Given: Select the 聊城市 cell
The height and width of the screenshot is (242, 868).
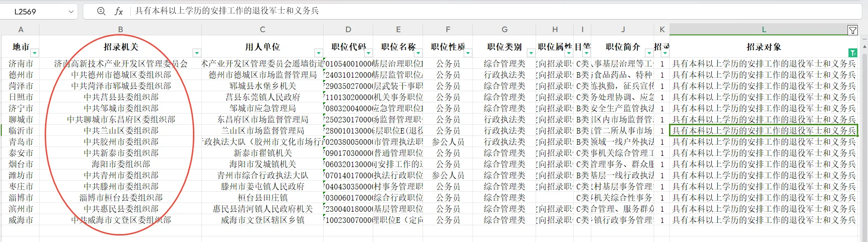Looking at the screenshot, I should point(20,120).
